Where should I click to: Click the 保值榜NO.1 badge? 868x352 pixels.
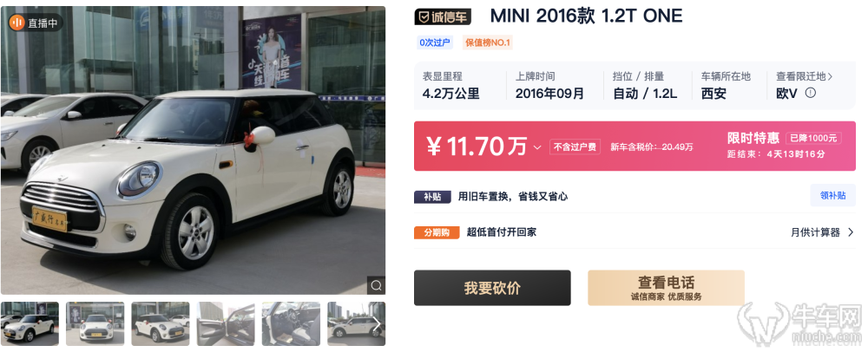click(x=488, y=42)
